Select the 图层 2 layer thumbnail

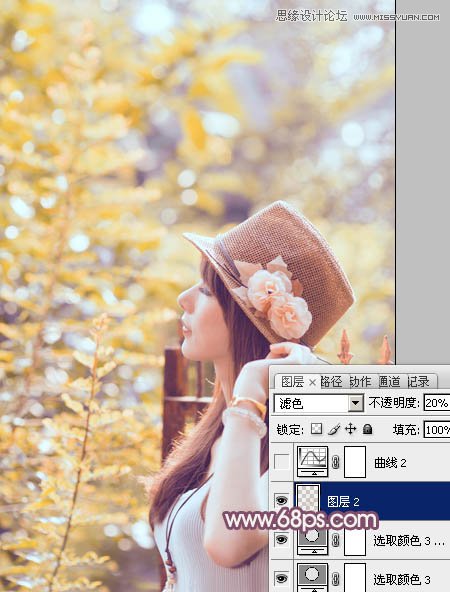(309, 499)
